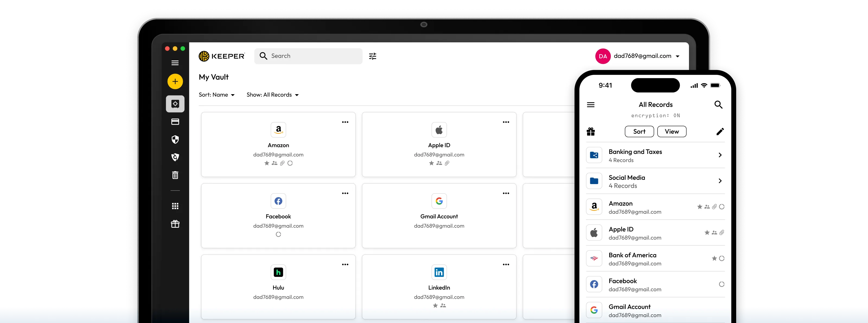
Task: Tap the phone gift icon
Action: click(591, 131)
